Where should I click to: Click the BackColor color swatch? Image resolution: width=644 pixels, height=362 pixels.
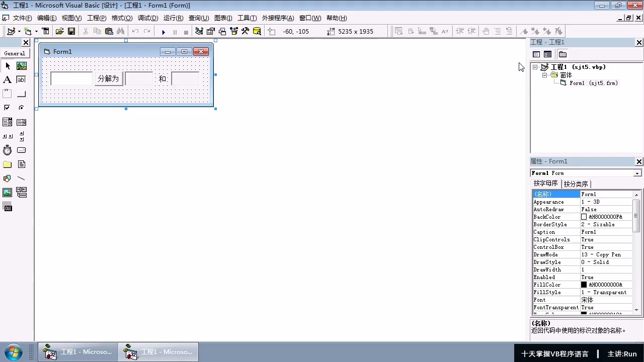pos(584,217)
